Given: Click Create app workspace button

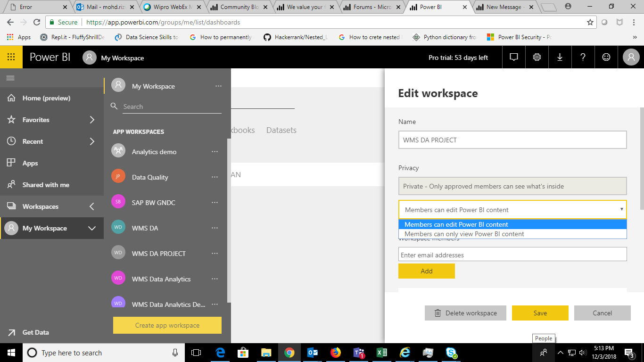Looking at the screenshot, I should click(167, 325).
